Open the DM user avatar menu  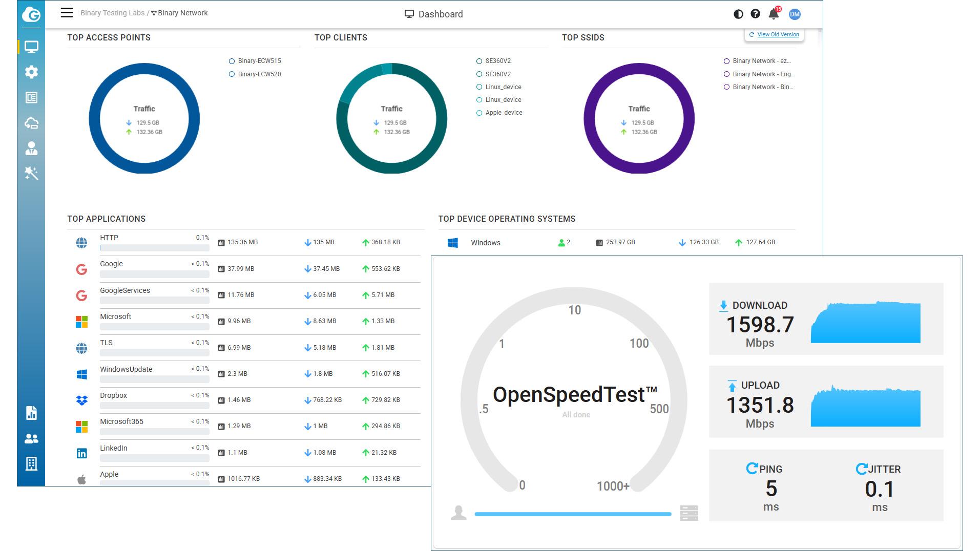point(795,14)
